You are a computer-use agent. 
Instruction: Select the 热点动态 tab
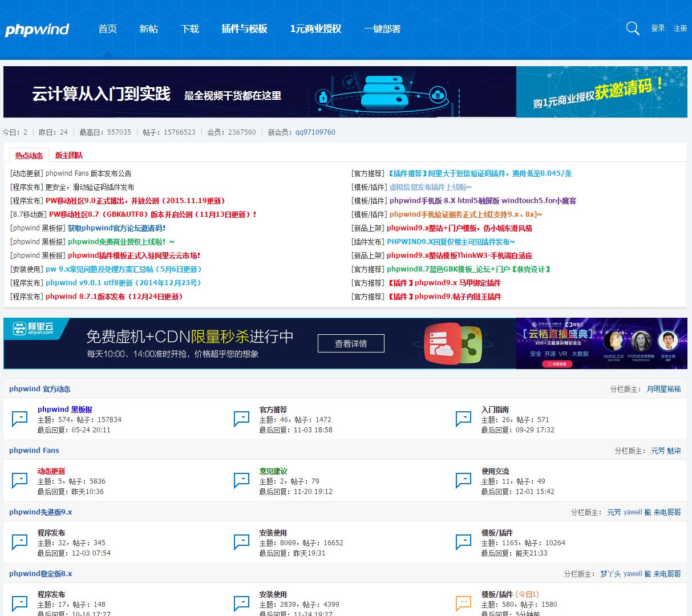click(29, 155)
